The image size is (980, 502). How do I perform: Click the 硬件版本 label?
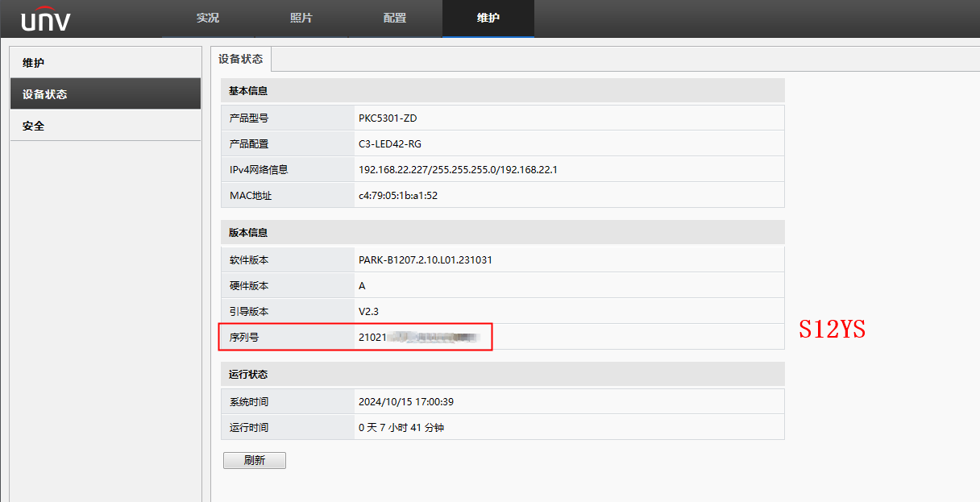pyautogui.click(x=249, y=285)
